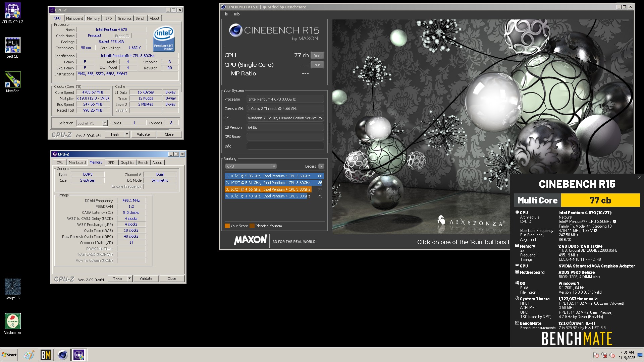The image size is (644, 362).
Task: Open the File menu in Cinebench
Action: pos(225,14)
